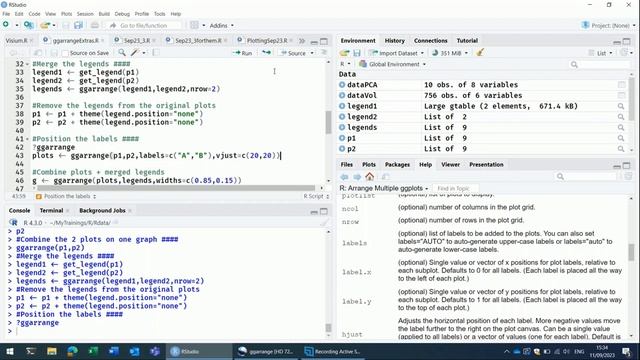Switch to the Terminal tab
Image resolution: width=640 pixels, height=360 pixels.
[x=51, y=210]
